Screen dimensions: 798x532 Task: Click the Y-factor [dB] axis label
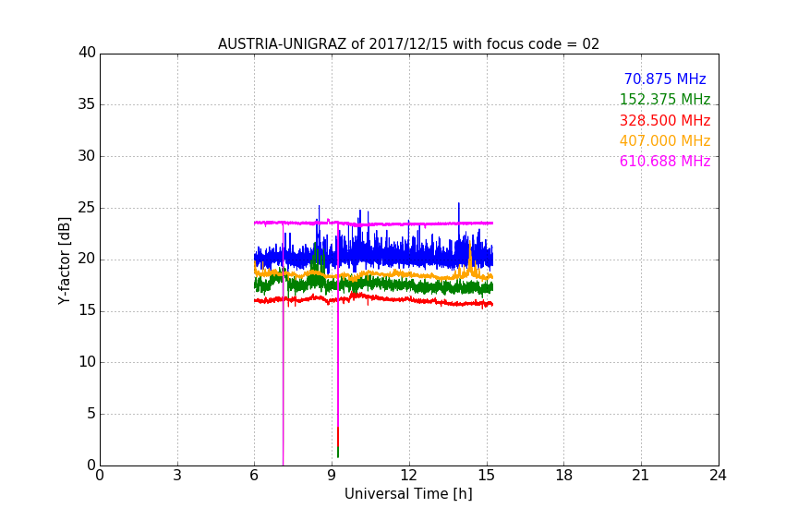coord(64,260)
